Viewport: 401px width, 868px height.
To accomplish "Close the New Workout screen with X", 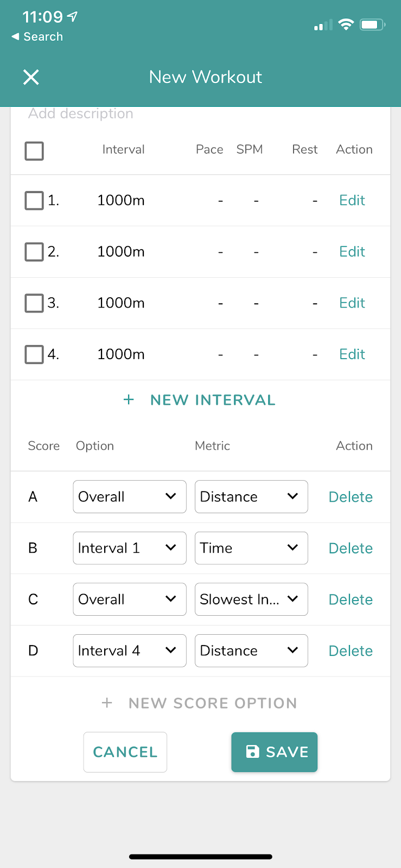I will [x=31, y=77].
